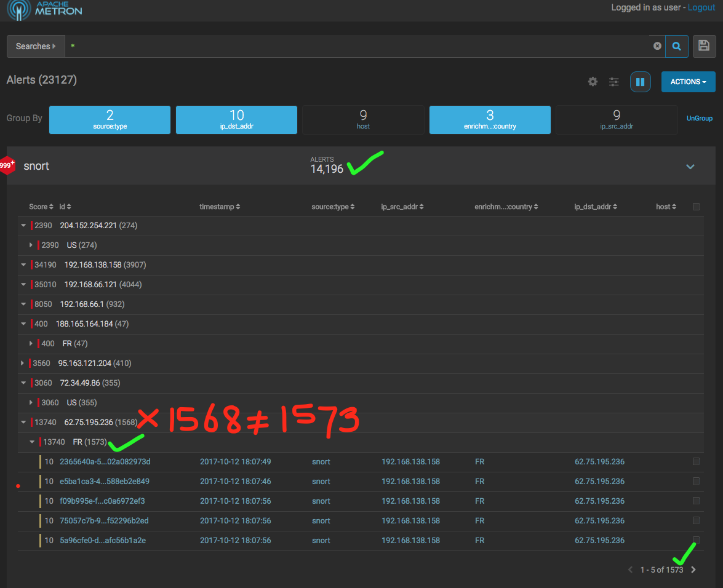The width and height of the screenshot is (723, 588).
Task: Toggle Group By source:type
Action: [x=110, y=120]
